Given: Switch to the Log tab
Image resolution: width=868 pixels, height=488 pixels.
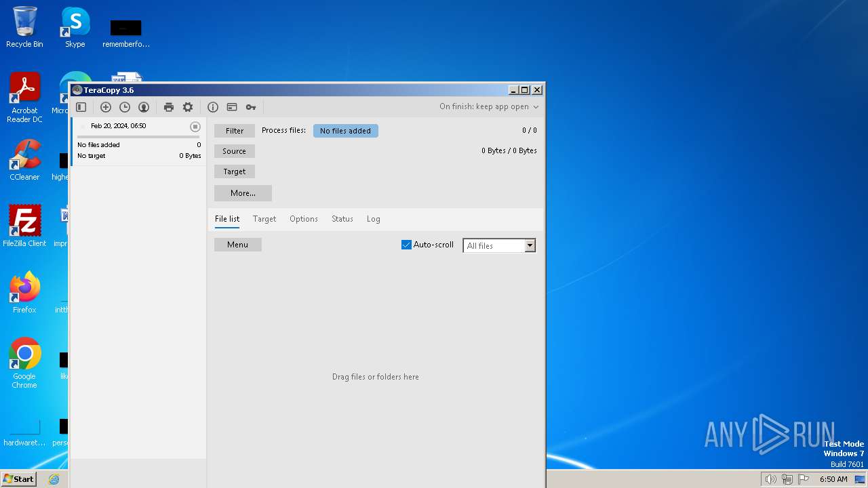Looking at the screenshot, I should [374, 219].
